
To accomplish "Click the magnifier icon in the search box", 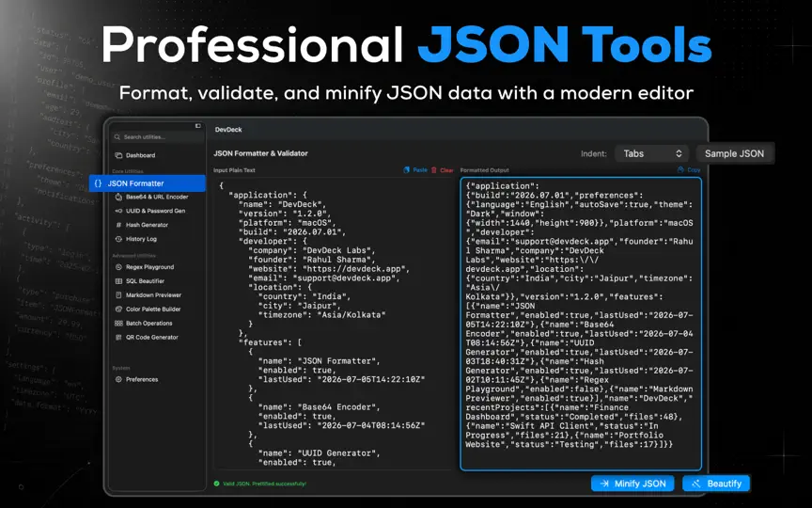I will 117,137.
